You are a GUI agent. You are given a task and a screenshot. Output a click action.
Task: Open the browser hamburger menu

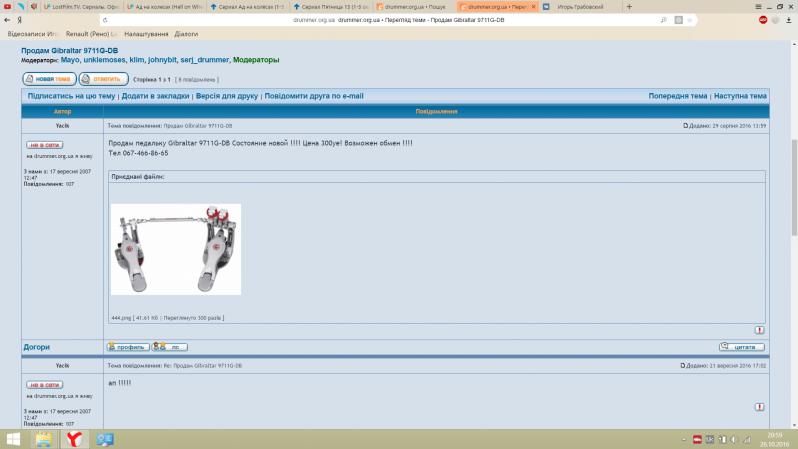tap(758, 7)
